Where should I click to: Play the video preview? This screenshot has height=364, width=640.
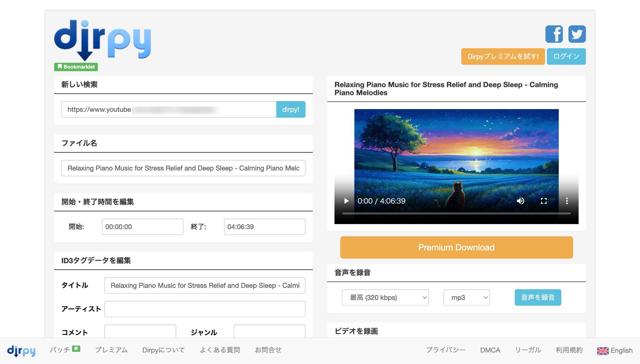pos(346,201)
